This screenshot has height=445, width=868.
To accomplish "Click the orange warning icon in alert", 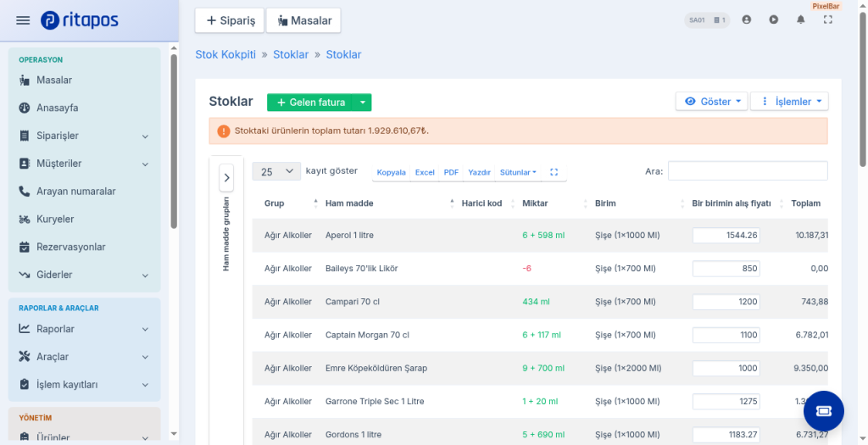I will click(223, 131).
